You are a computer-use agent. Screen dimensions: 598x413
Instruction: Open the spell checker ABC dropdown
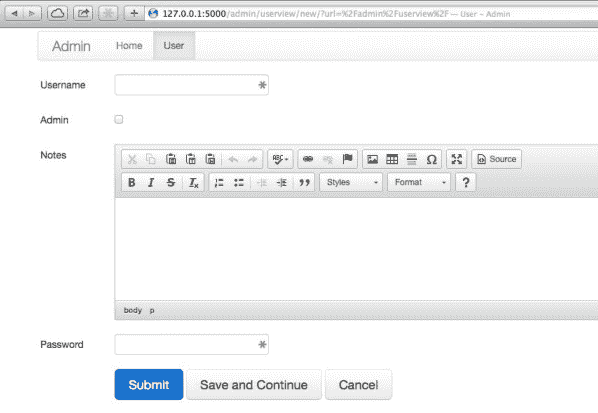(280, 159)
